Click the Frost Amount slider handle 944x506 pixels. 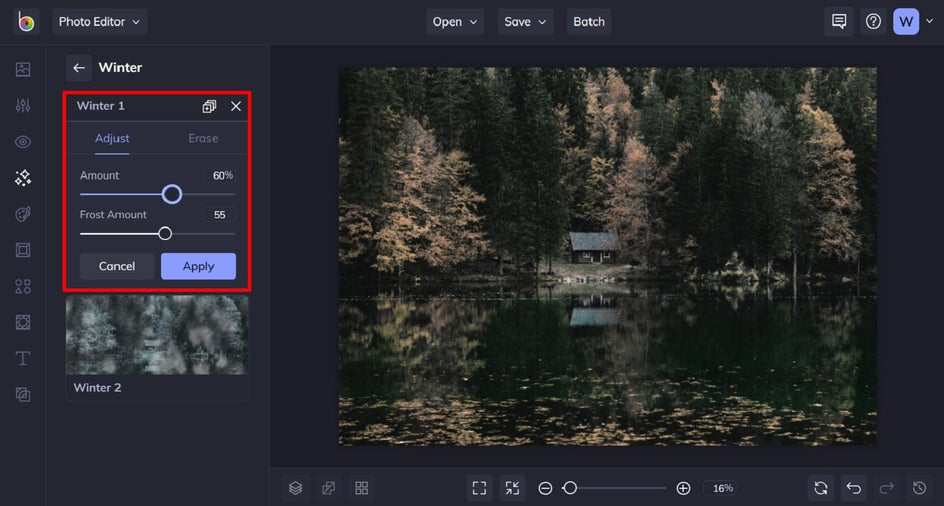click(165, 234)
